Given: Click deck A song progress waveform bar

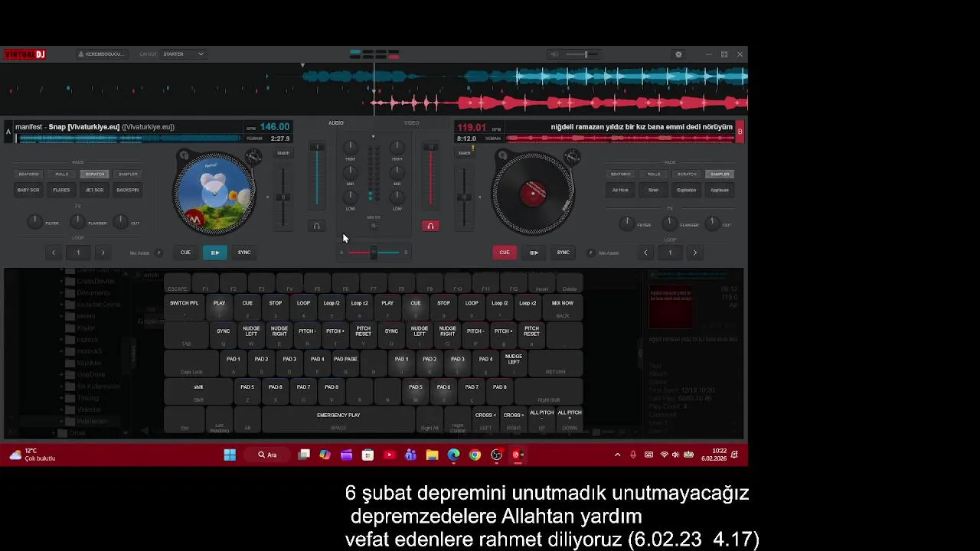Looking at the screenshot, I should tap(129, 139).
